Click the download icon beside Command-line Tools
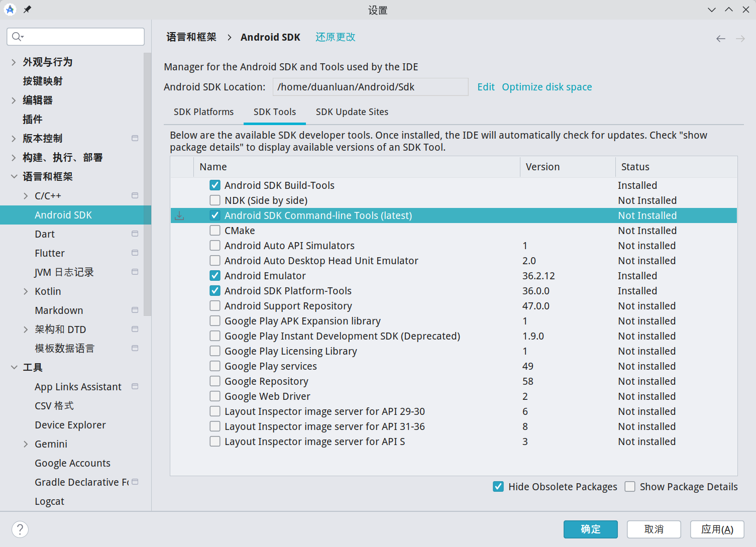This screenshot has width=756, height=547. (x=179, y=215)
